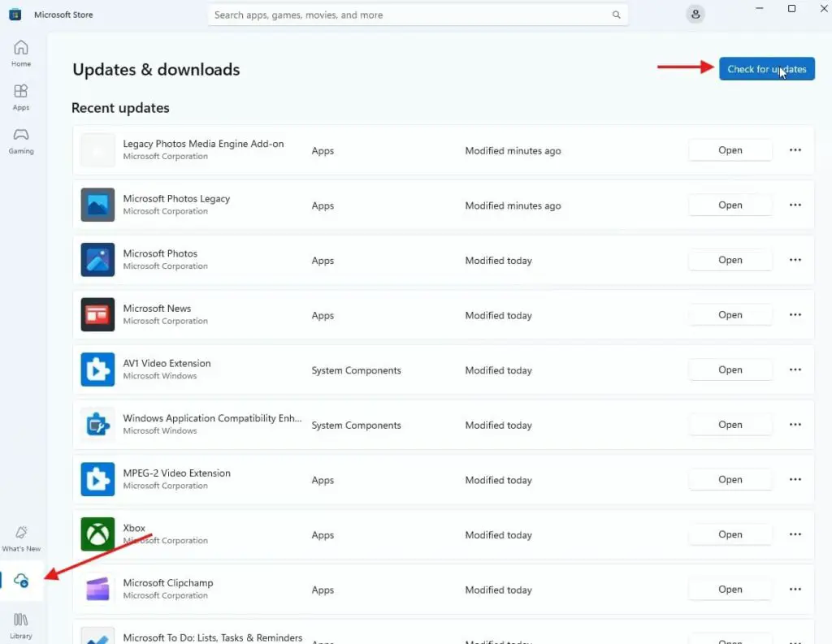Viewport: 832px width, 644px height.
Task: Open more options for Xbox
Action: [795, 534]
